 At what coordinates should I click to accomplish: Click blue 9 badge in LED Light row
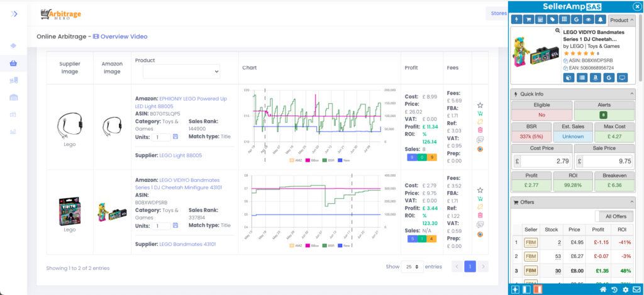click(x=411, y=157)
